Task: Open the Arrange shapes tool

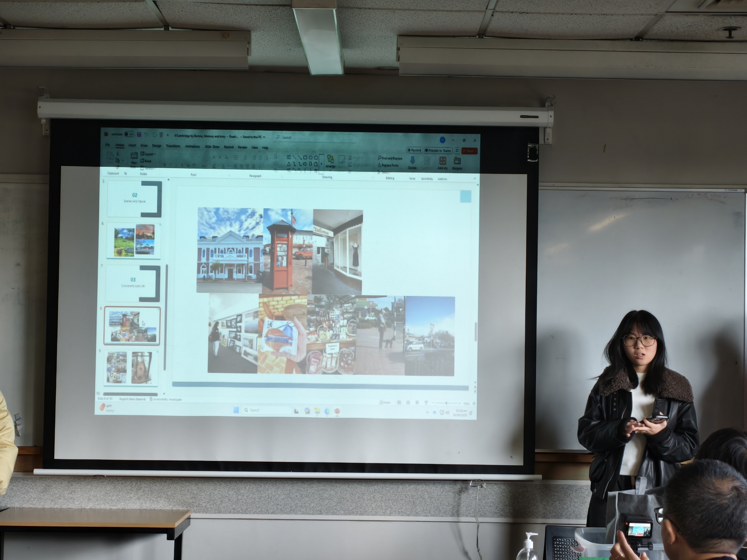Action: [331, 161]
